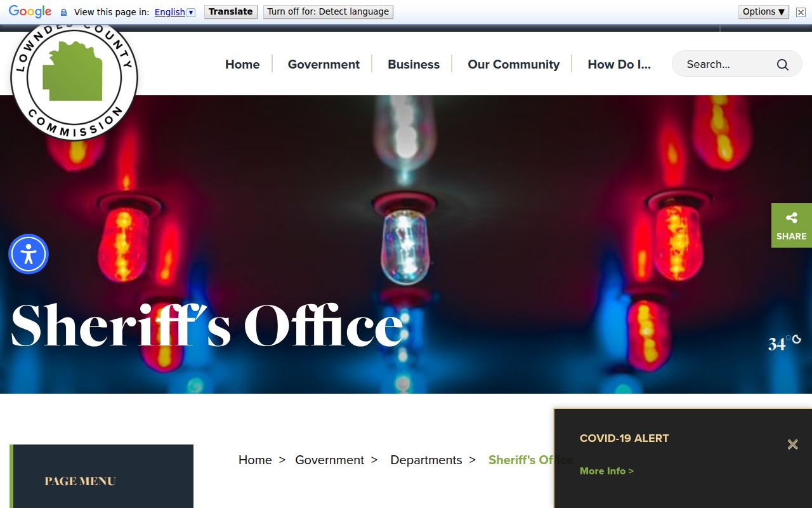Close the Google Translate bar
This screenshot has height=508, width=812.
801,12
